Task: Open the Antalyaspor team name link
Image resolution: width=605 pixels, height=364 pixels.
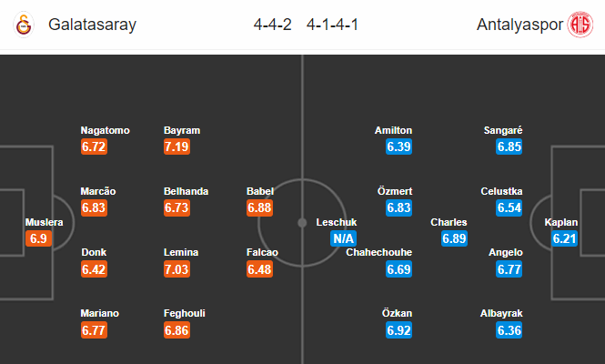Action: pyautogui.click(x=519, y=25)
